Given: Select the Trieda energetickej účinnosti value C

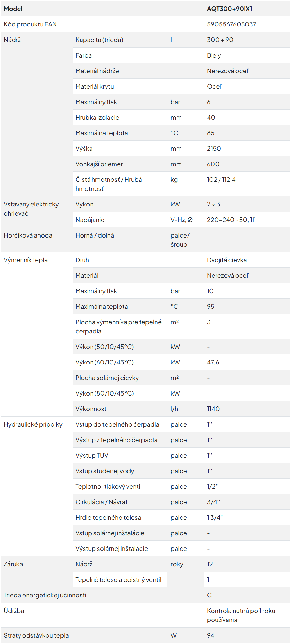Looking at the screenshot, I should click(x=209, y=595).
